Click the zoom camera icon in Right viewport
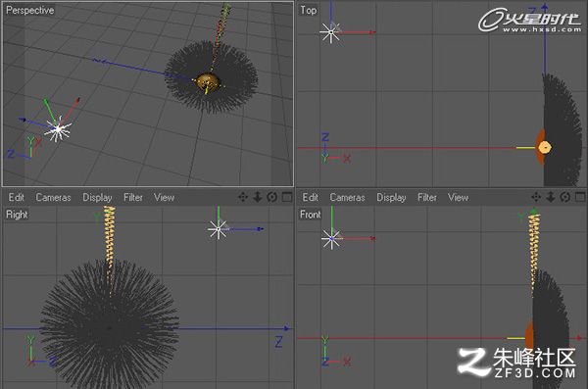Viewport: 588px width, 389px height. 257,197
